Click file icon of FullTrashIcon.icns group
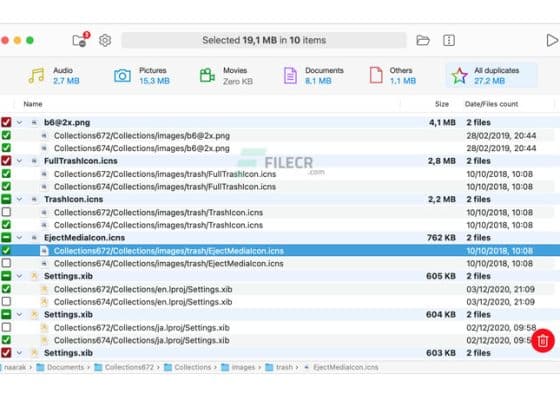 34,161
